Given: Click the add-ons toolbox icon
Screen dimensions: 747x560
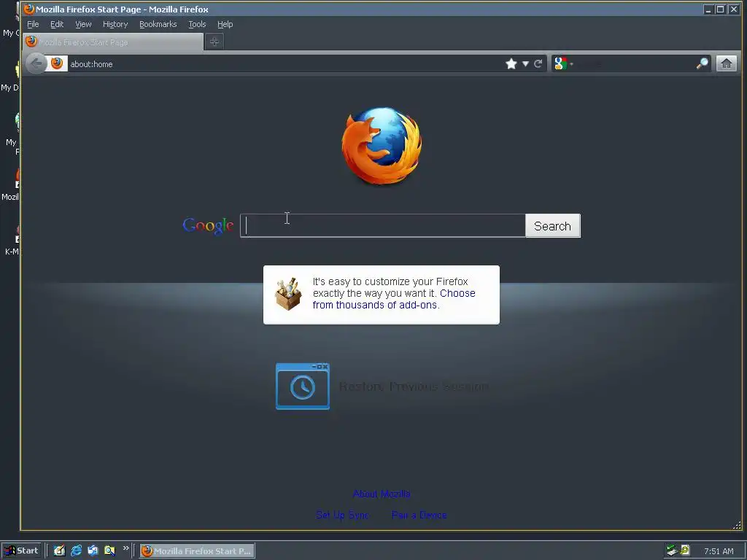Looking at the screenshot, I should [288, 294].
